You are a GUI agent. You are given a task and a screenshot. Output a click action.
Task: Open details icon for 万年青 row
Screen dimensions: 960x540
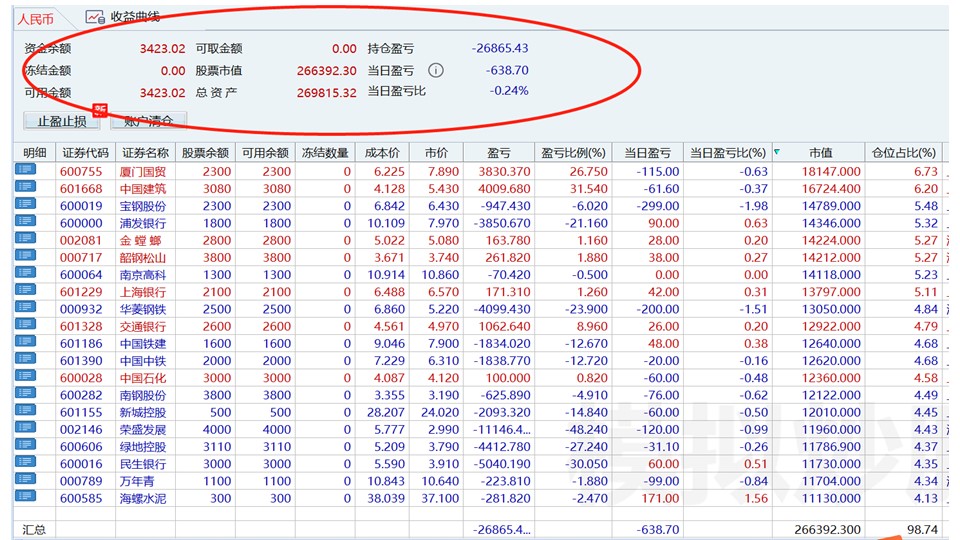tap(25, 478)
